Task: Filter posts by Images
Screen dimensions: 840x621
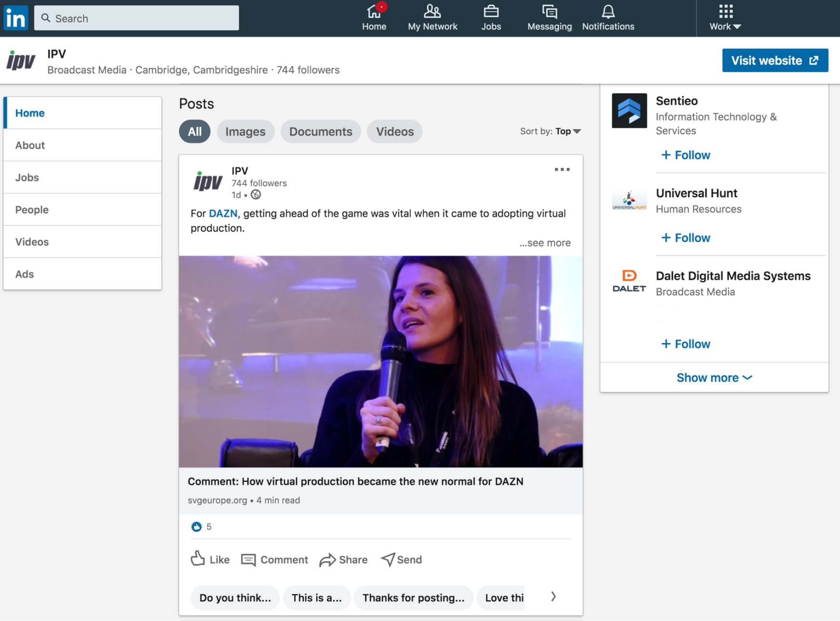Action: [x=245, y=132]
